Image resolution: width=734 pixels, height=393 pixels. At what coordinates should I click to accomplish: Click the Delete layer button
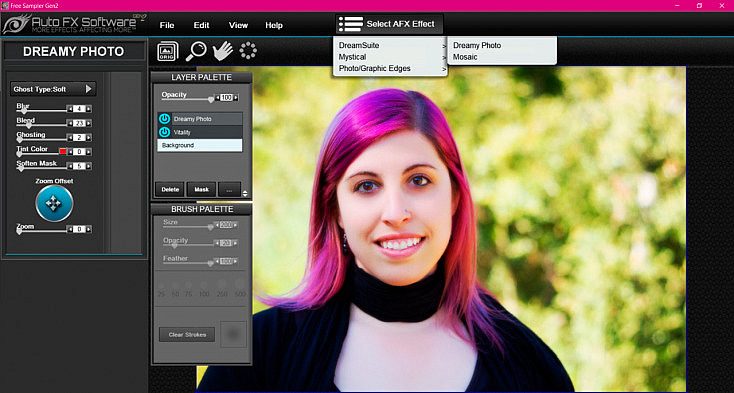pyautogui.click(x=170, y=189)
